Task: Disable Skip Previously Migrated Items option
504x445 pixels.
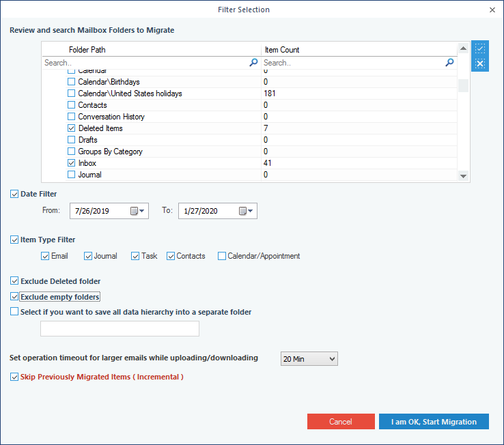Action: pyautogui.click(x=14, y=377)
